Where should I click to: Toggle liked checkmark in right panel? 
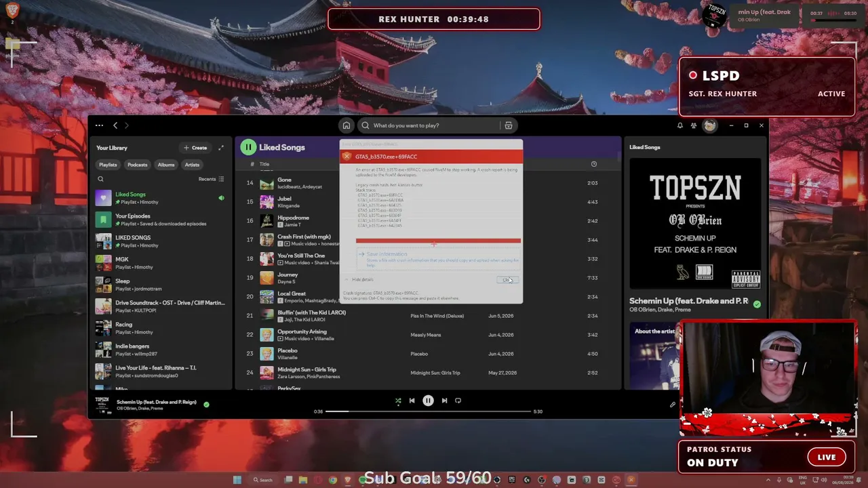757,304
